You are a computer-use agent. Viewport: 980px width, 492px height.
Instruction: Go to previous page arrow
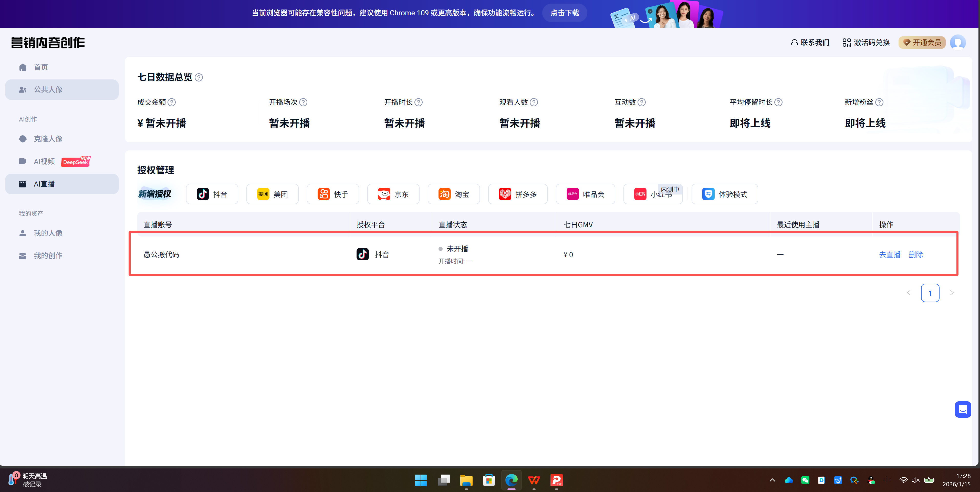[909, 293]
